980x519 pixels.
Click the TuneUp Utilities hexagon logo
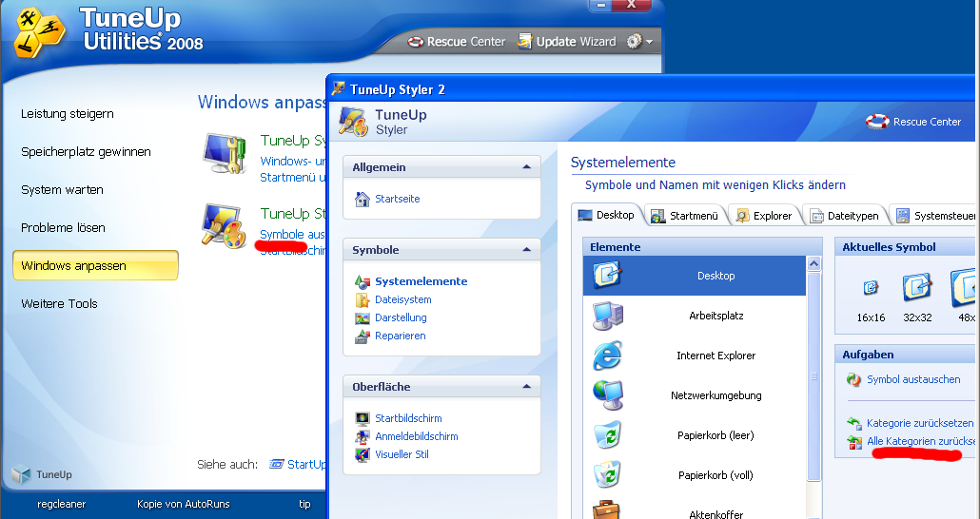(39, 32)
